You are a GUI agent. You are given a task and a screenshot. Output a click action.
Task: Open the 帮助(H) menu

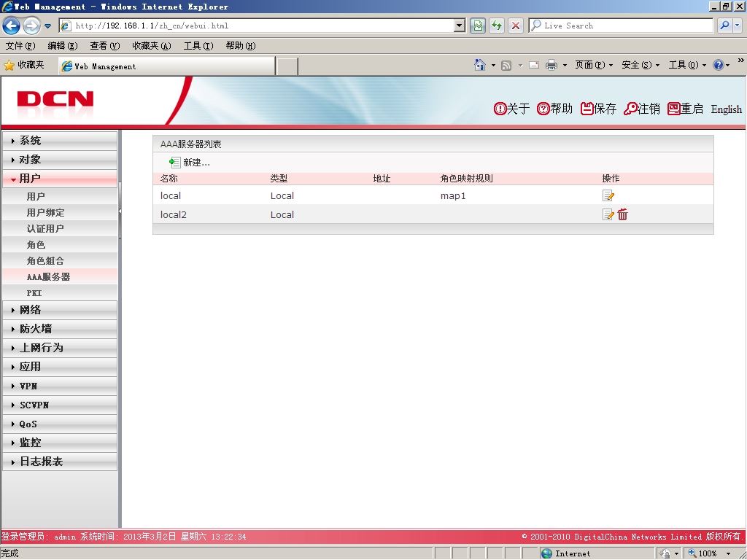(x=241, y=46)
